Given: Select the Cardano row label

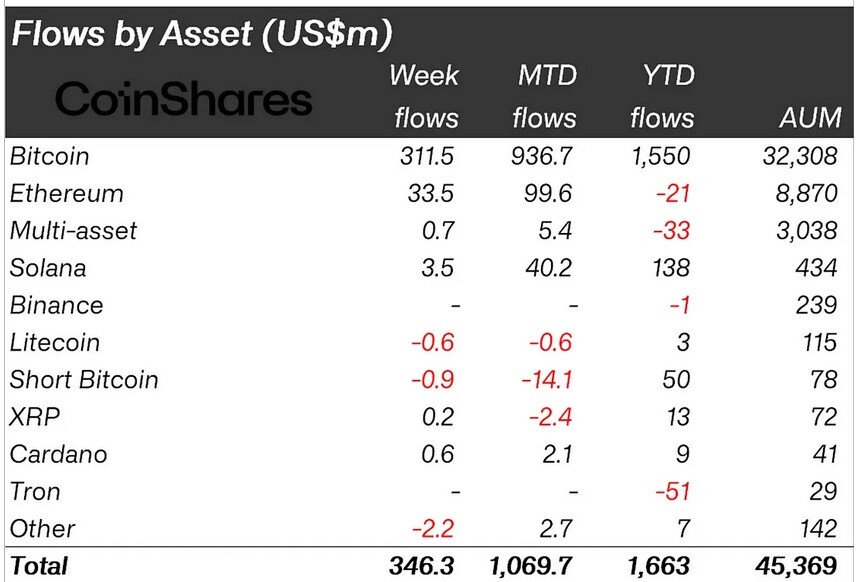Looking at the screenshot, I should (58, 454).
